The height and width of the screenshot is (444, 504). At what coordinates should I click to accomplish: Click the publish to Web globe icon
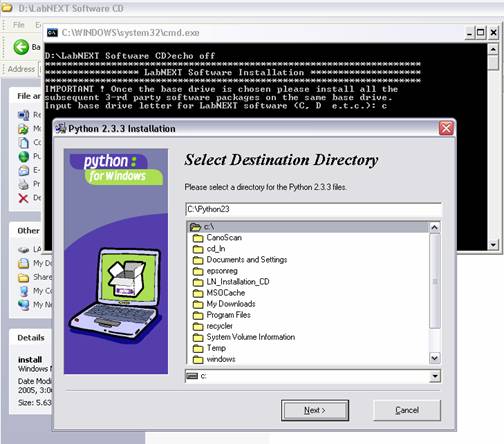coord(23,157)
